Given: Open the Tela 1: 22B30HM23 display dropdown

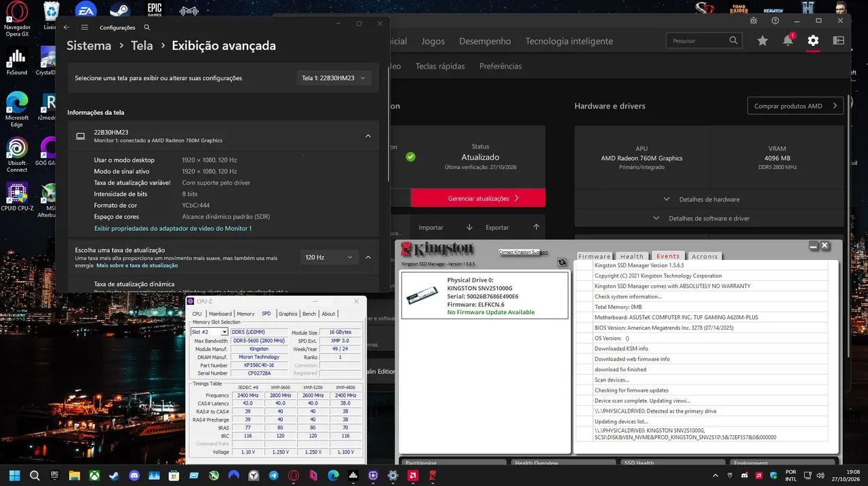Looking at the screenshot, I should (x=334, y=78).
